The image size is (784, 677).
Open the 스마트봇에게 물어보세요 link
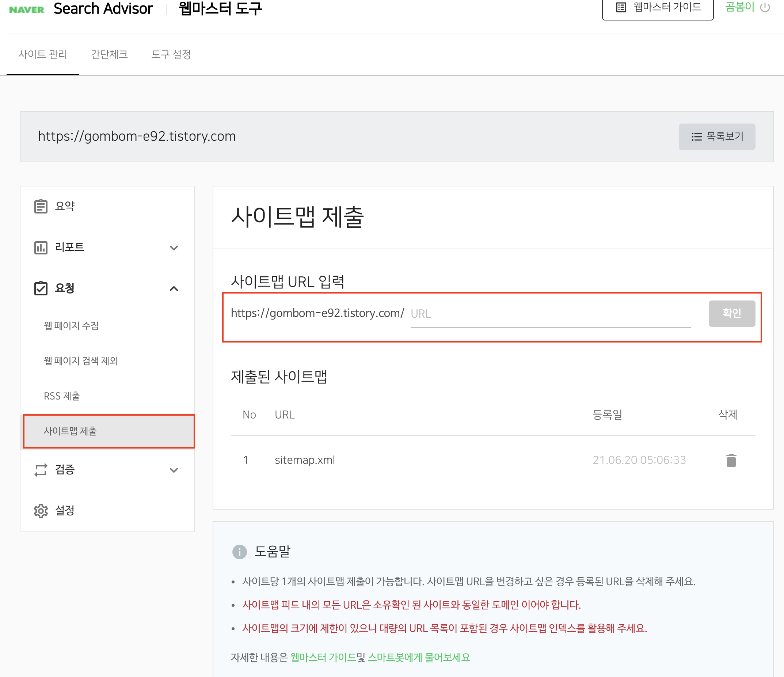point(419,657)
